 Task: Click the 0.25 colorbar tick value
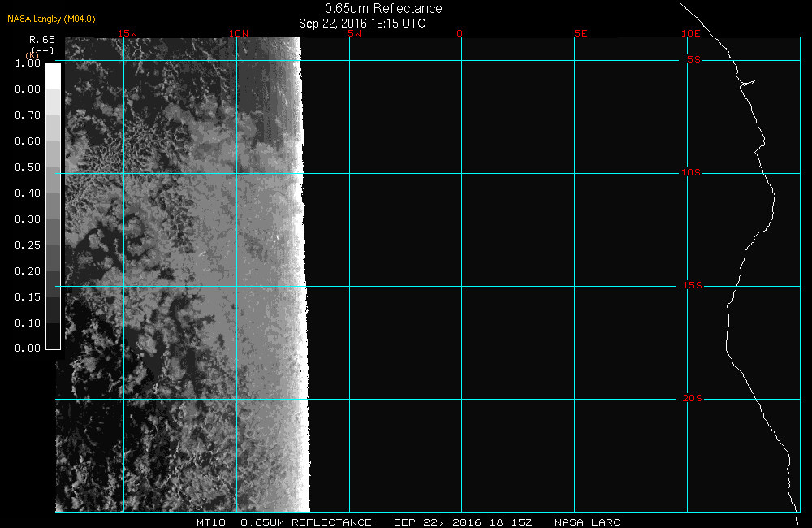[x=28, y=245]
